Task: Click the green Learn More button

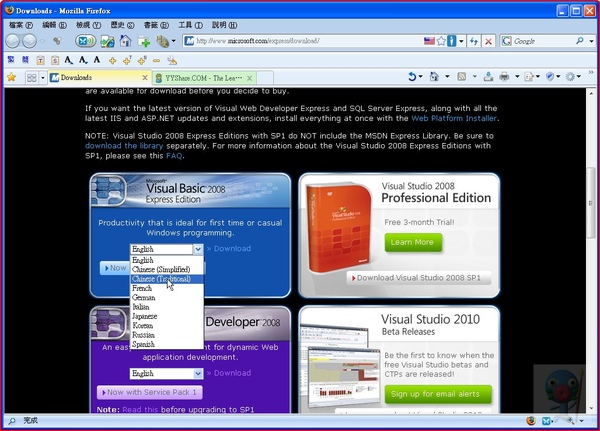Action: pyautogui.click(x=413, y=242)
